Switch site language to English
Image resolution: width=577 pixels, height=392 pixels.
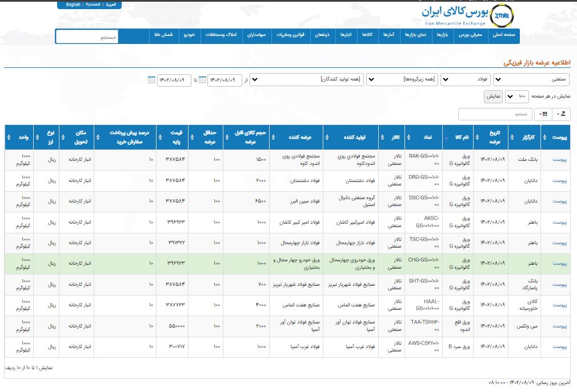(73, 5)
